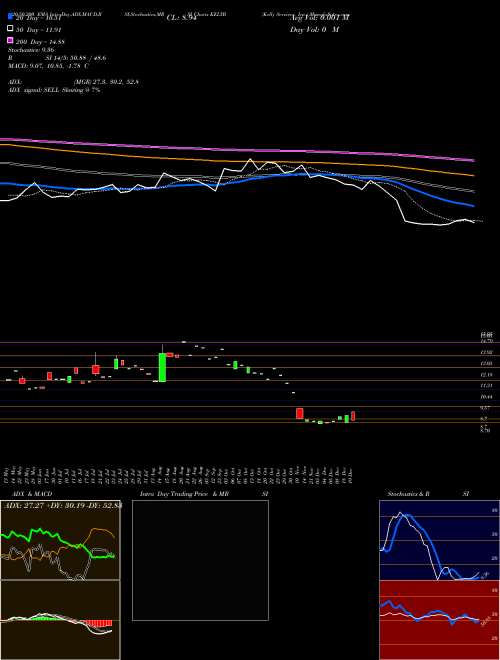
Task: Open the MACD histogram panel
Action: (x=60, y=620)
